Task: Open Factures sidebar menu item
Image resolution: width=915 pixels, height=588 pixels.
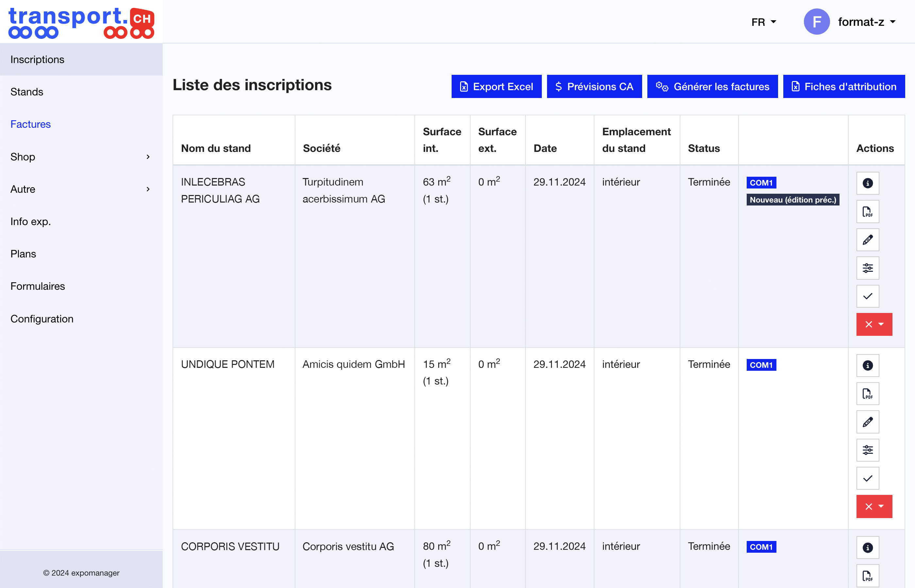Action: [30, 124]
